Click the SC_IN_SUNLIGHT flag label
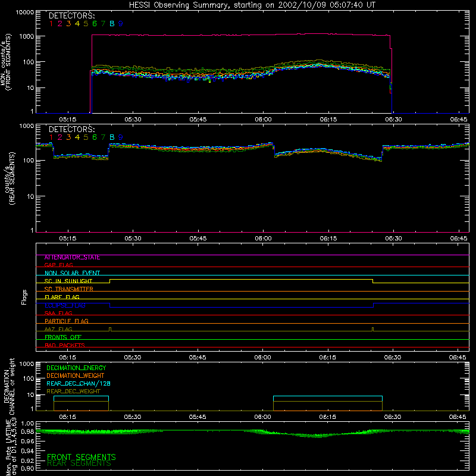 point(68,281)
